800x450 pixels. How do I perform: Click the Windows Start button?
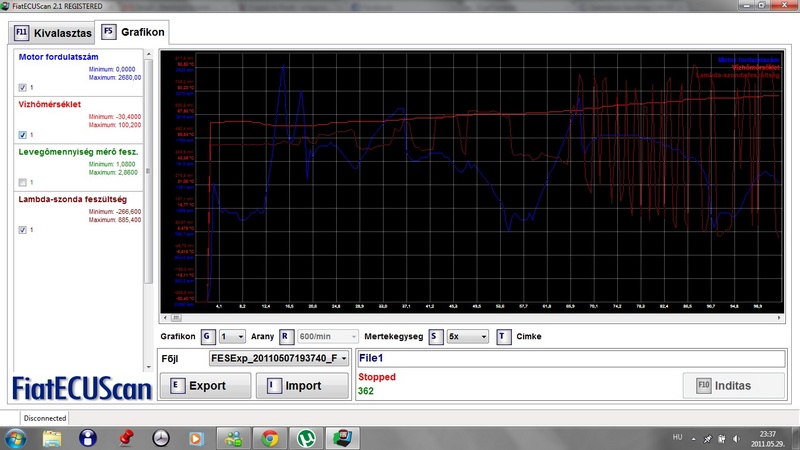point(14,439)
